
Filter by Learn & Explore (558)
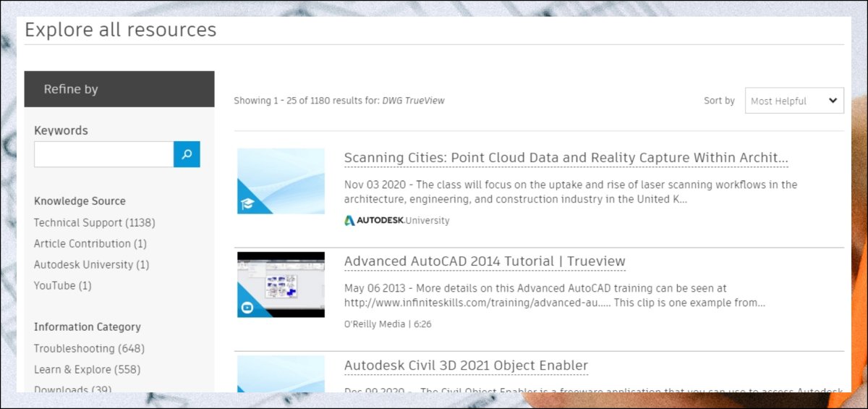[88, 370]
